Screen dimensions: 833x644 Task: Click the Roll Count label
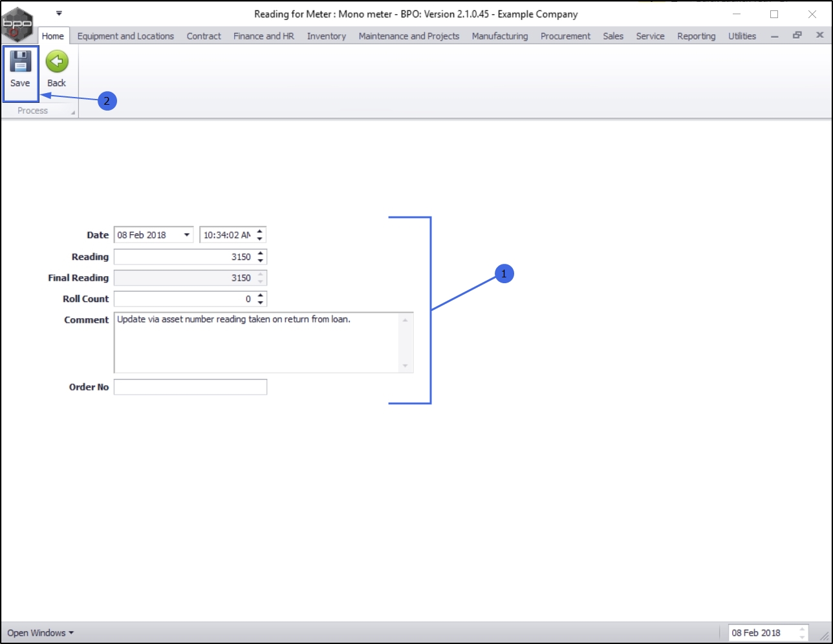[x=86, y=299]
